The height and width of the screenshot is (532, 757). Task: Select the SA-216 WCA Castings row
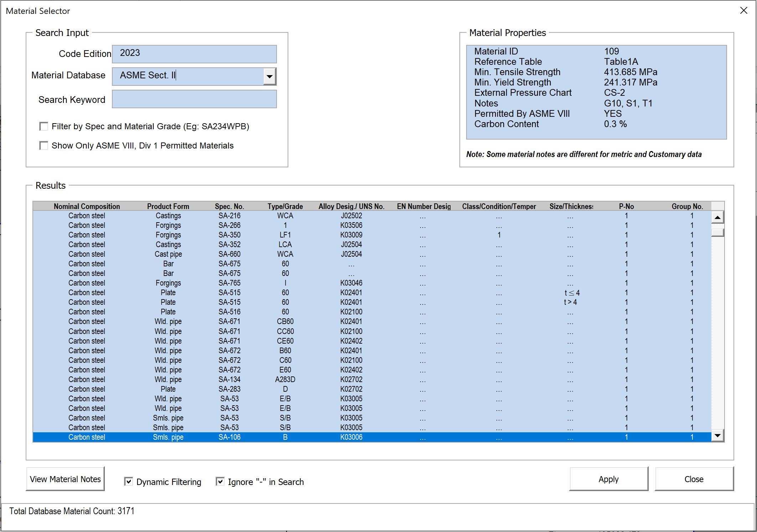pos(229,216)
